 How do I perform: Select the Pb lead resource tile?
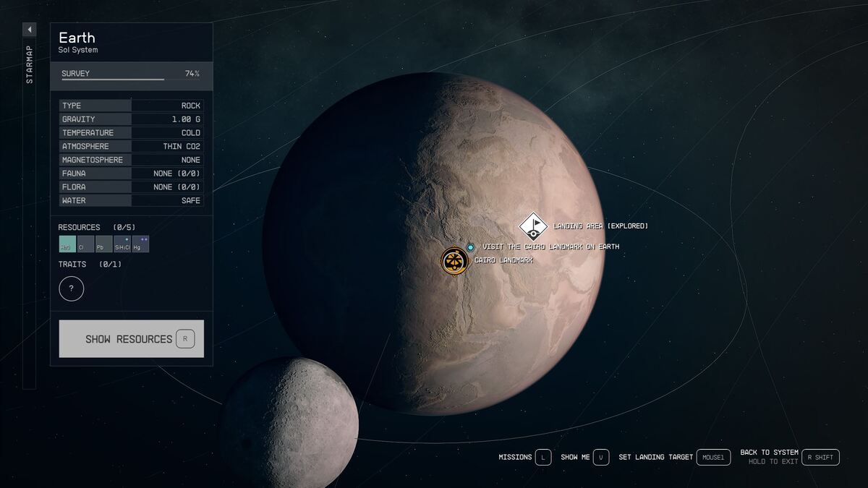[103, 244]
